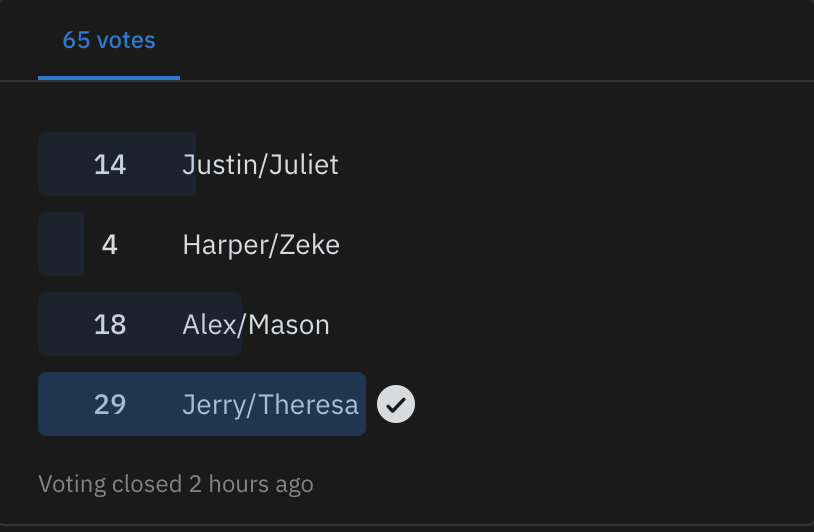This screenshot has height=532, width=814.
Task: Click the left edge of Jerry/Theresa's highlighted bar
Action: [46, 404]
